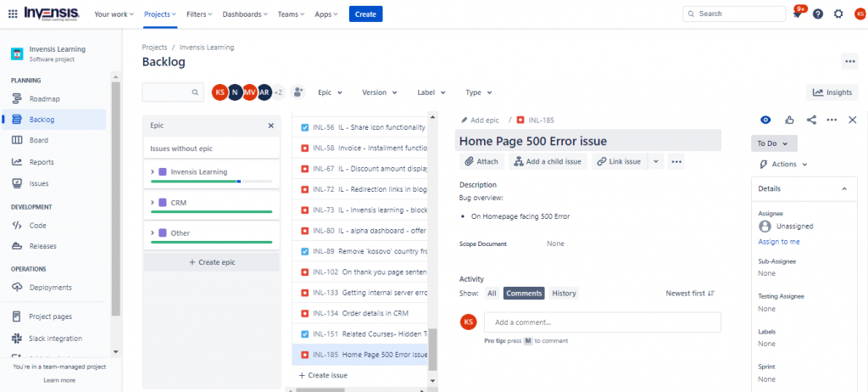Expand the CRM epic
Image resolution: width=868 pixels, height=392 pixels.
[153, 202]
